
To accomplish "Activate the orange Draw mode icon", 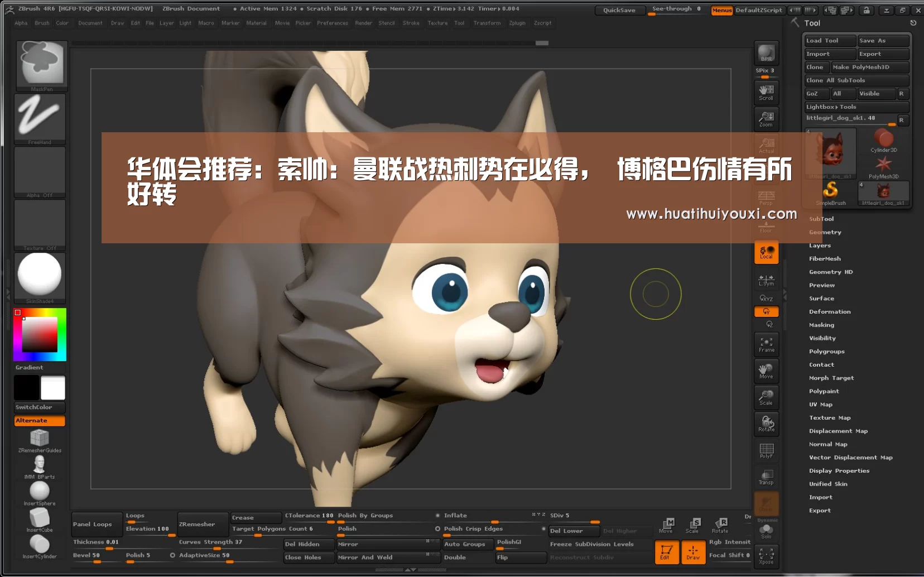I will coord(693,552).
